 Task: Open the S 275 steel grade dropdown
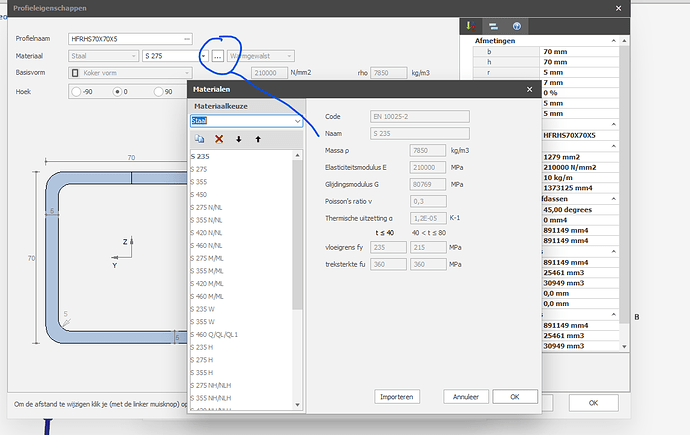(x=203, y=56)
